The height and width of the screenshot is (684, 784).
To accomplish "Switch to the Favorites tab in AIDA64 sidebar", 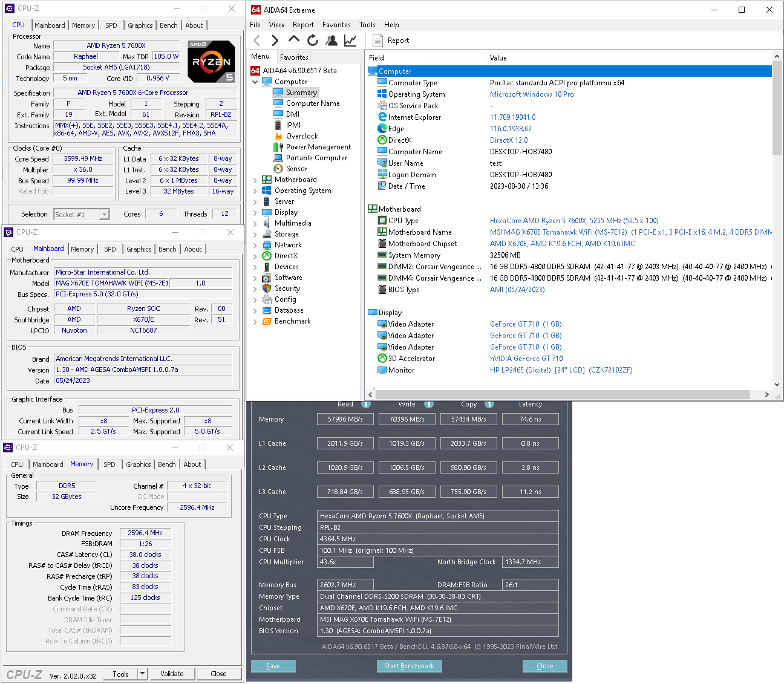I will pyautogui.click(x=294, y=57).
